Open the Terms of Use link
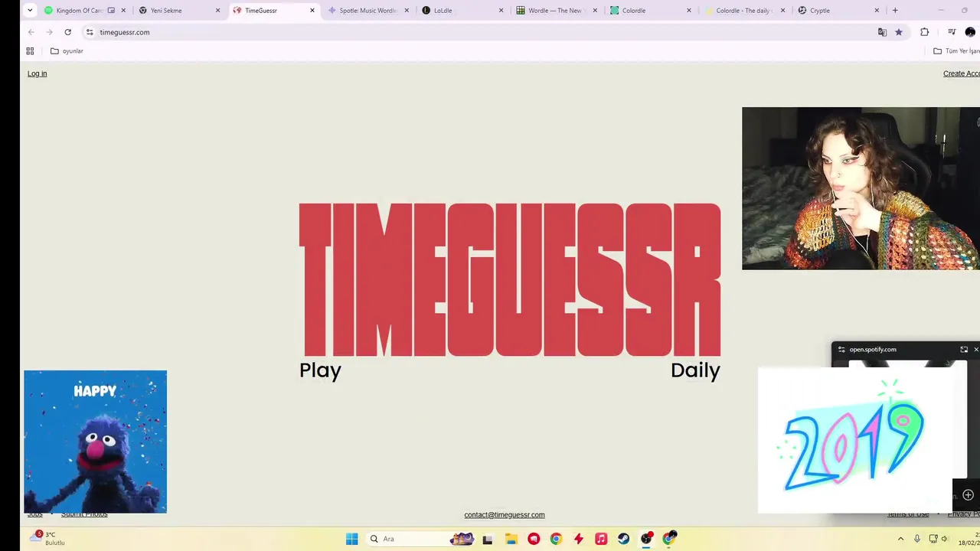Viewport: 980px width, 551px height. pyautogui.click(x=908, y=514)
